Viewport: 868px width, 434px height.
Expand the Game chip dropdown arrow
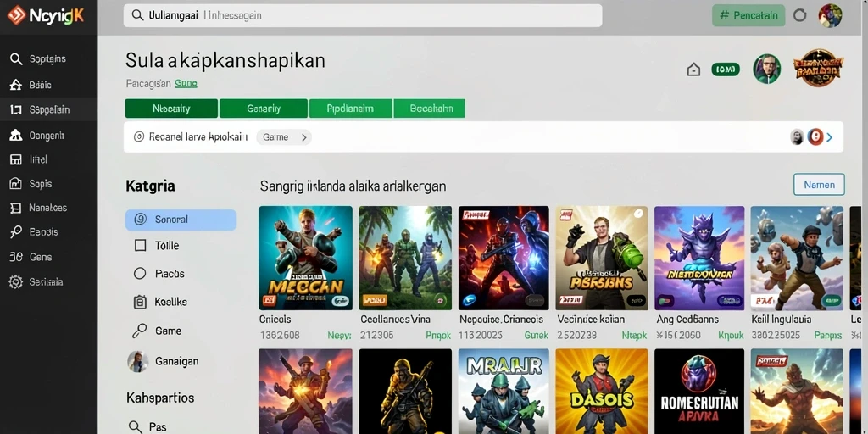304,137
